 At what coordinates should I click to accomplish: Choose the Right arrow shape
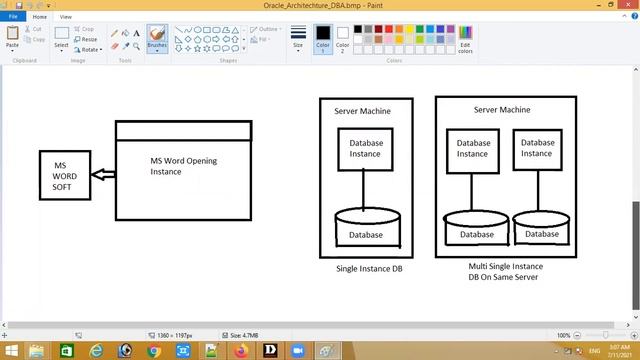coord(216,40)
